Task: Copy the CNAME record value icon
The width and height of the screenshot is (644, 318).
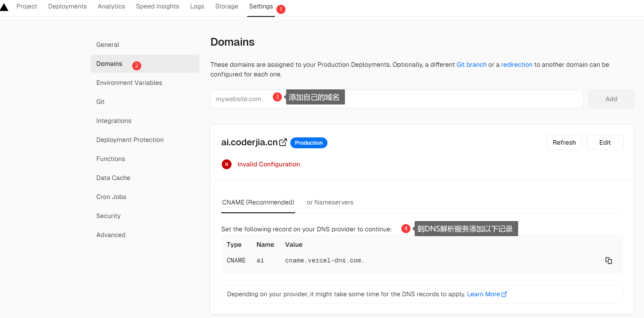Action: 608,261
